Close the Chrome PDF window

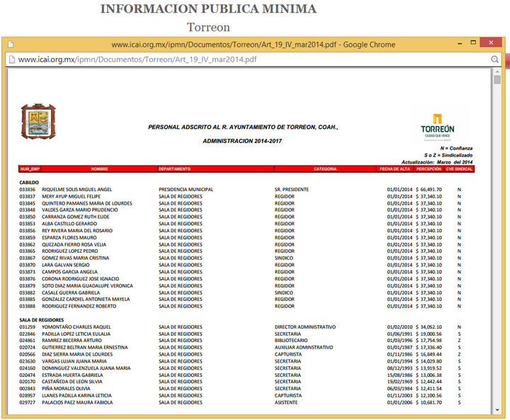click(489, 43)
